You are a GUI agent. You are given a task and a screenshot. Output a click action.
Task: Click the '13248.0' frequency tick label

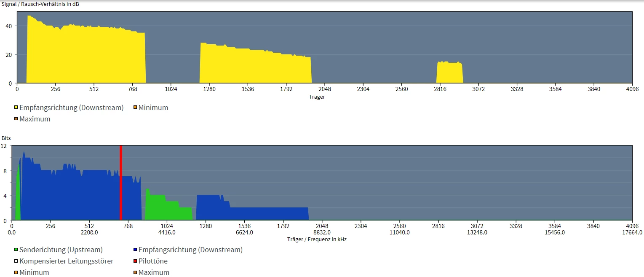pos(477,232)
